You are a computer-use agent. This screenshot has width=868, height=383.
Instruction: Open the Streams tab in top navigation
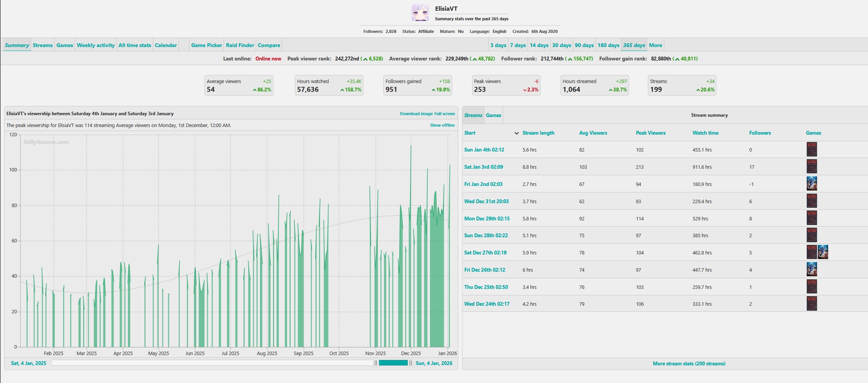(43, 45)
